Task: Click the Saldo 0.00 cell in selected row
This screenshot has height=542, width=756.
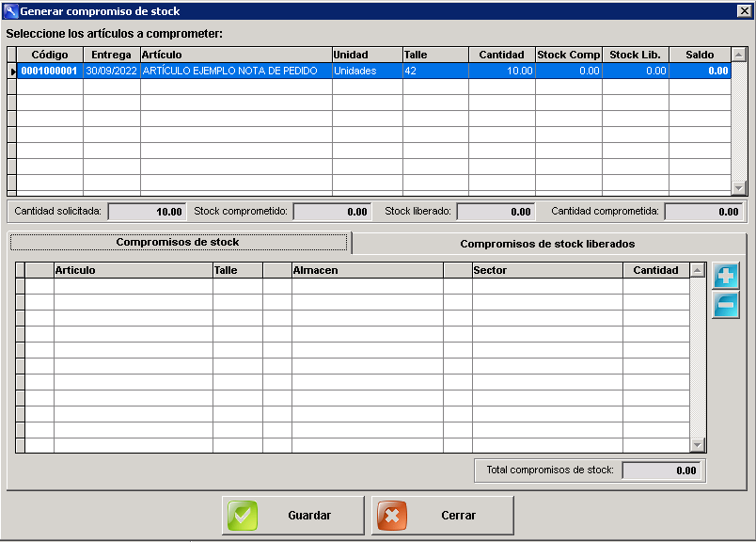Action: (x=701, y=71)
